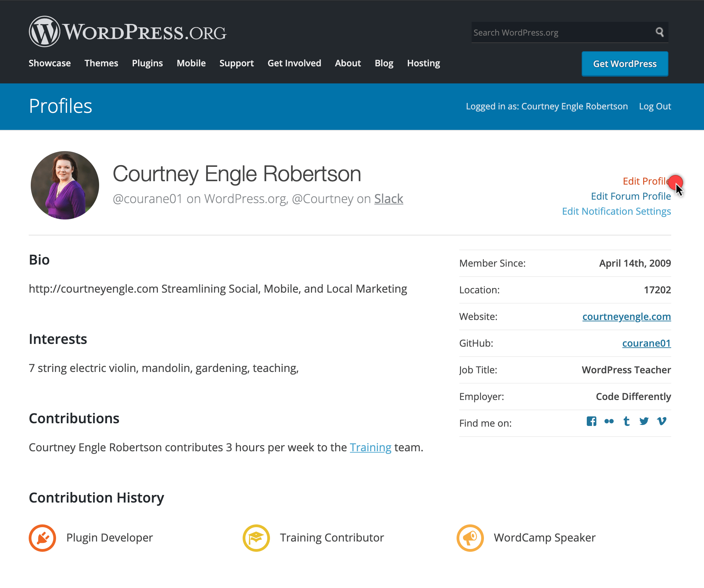The height and width of the screenshot is (588, 704).
Task: Click 'Logged in as: Courtney Engle Robertson' text
Action: [x=547, y=106]
